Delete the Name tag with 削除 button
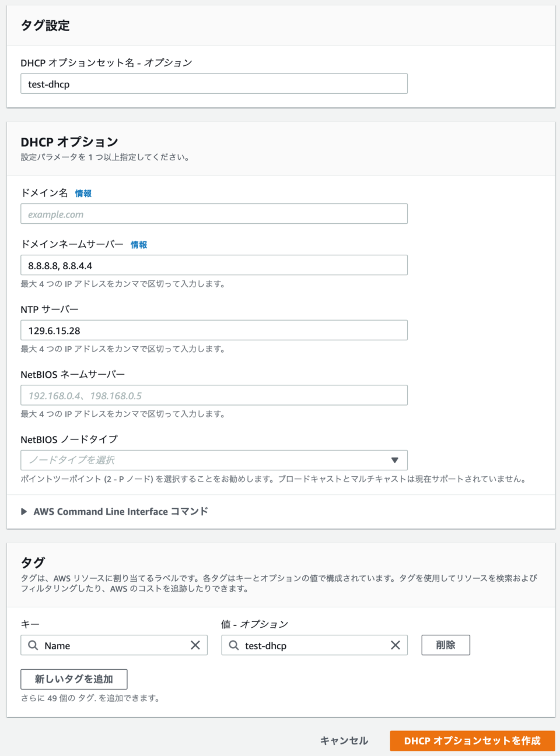The height and width of the screenshot is (756, 560). tap(446, 645)
